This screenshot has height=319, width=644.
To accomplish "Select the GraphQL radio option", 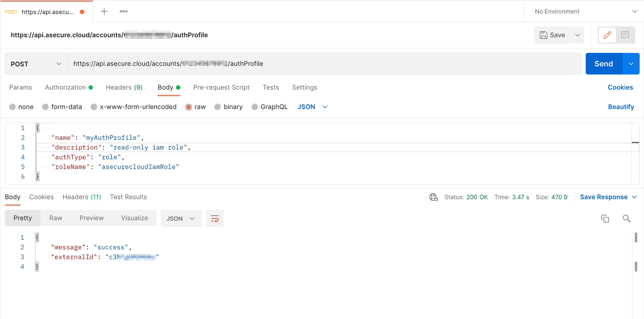I will (254, 107).
